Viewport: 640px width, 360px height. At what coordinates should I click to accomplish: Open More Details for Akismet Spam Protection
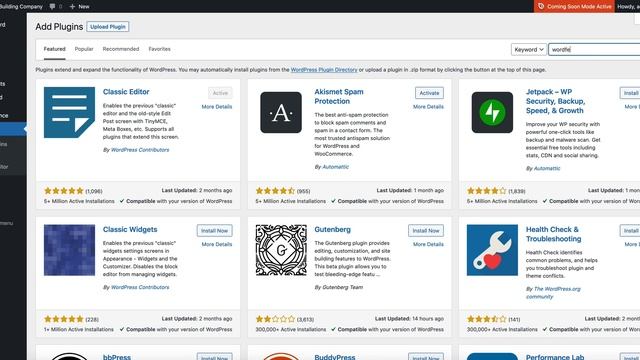click(x=428, y=107)
